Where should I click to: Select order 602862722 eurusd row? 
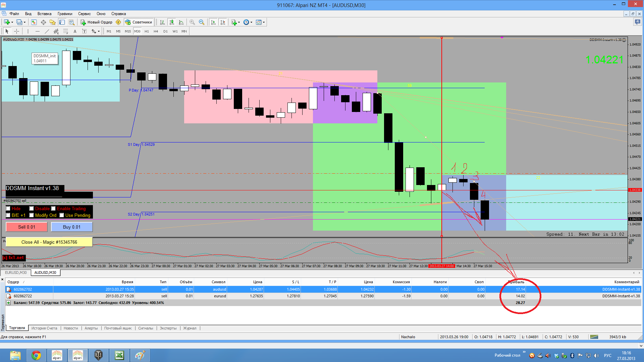[323, 296]
